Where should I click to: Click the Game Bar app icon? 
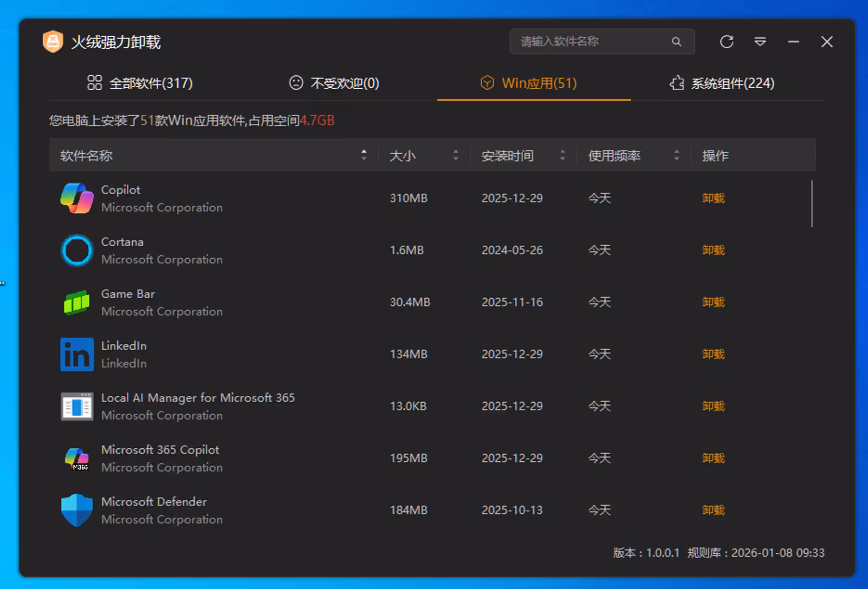point(77,302)
